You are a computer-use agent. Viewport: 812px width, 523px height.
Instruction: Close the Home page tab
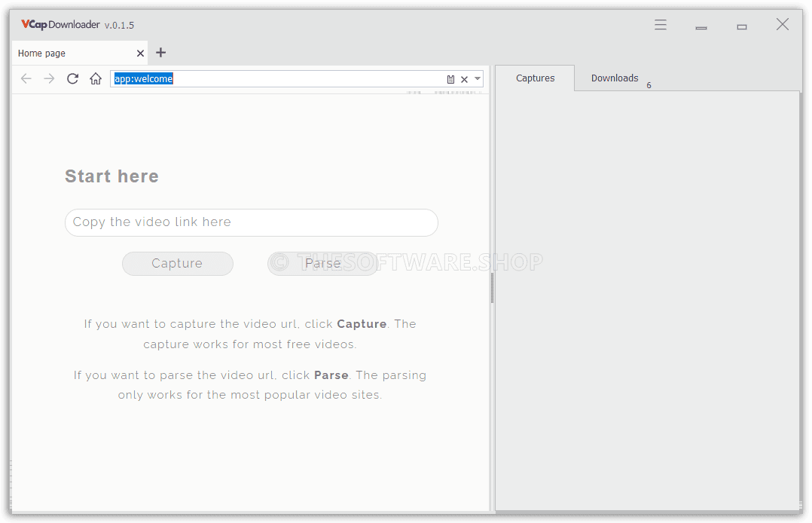(140, 54)
